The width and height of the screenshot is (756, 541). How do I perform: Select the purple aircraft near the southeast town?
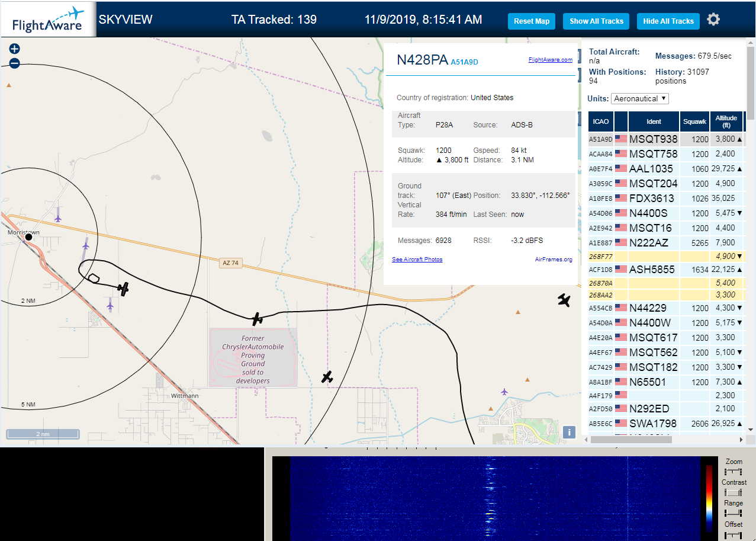click(x=504, y=391)
